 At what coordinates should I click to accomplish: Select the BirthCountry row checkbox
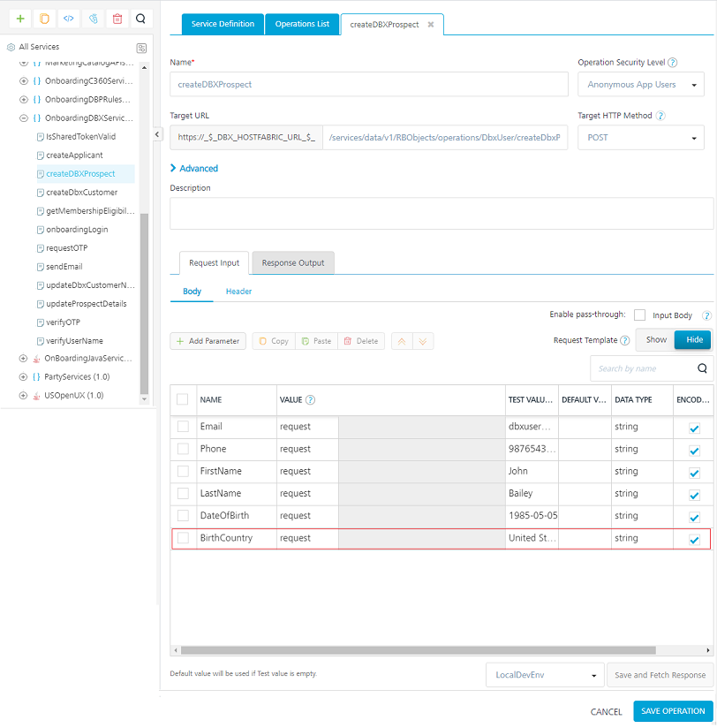tap(183, 538)
